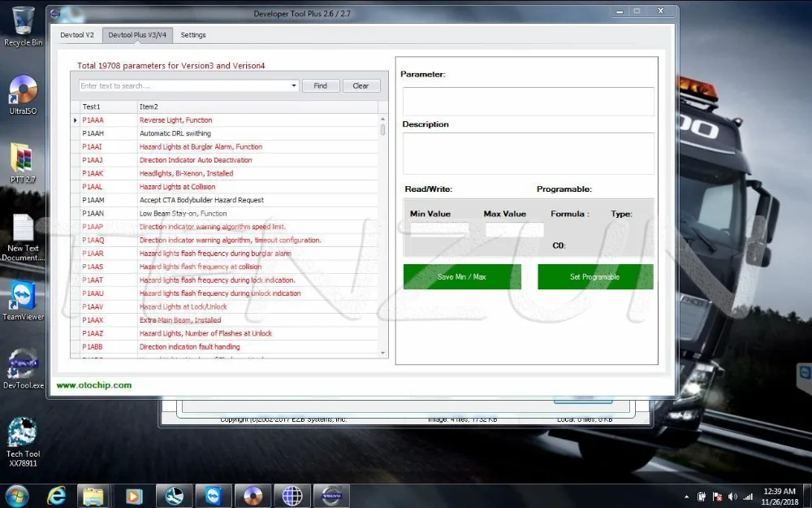This screenshot has width=812, height=508.
Task: Switch to Tech Tool taskbar app
Action: tap(174, 496)
